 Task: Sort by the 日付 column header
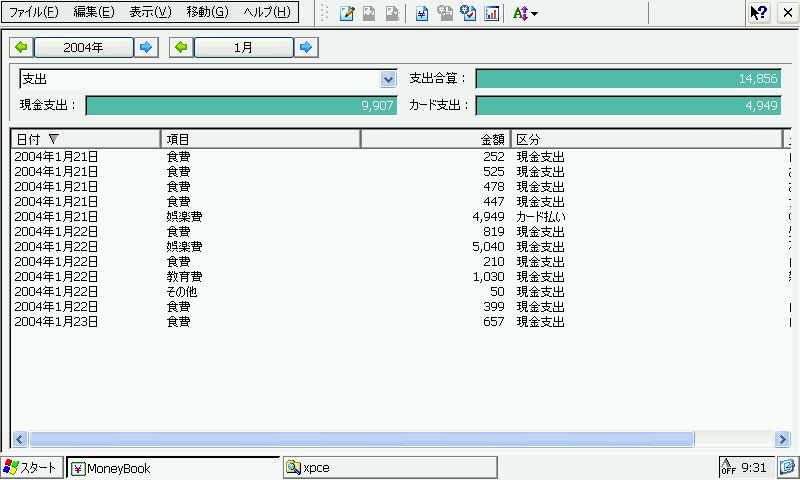(x=85, y=139)
